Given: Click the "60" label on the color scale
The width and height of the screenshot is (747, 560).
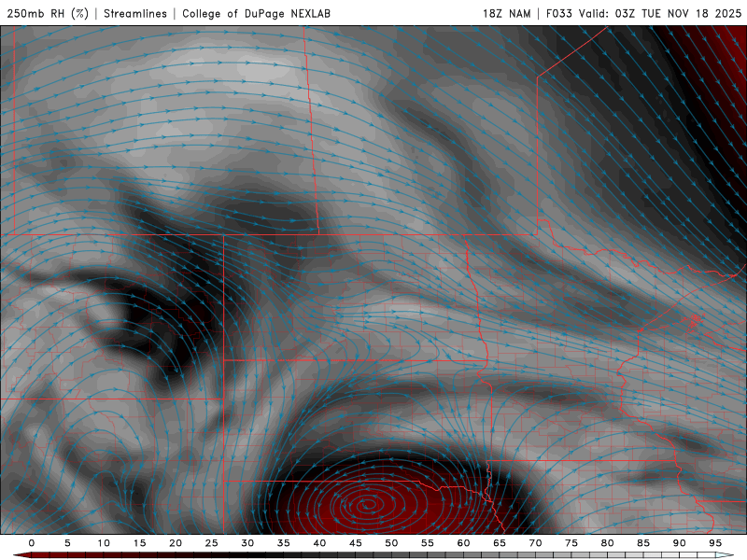Looking at the screenshot, I should pyautogui.click(x=463, y=543).
